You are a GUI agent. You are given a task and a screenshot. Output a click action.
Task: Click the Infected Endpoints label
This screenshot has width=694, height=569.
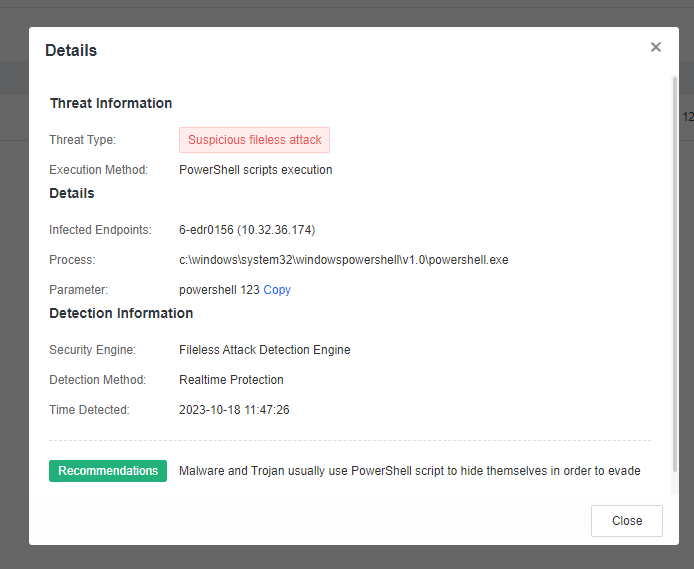point(100,230)
